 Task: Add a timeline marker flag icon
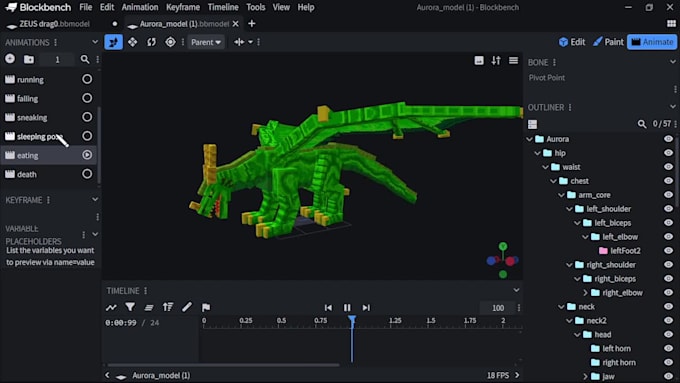pyautogui.click(x=206, y=308)
